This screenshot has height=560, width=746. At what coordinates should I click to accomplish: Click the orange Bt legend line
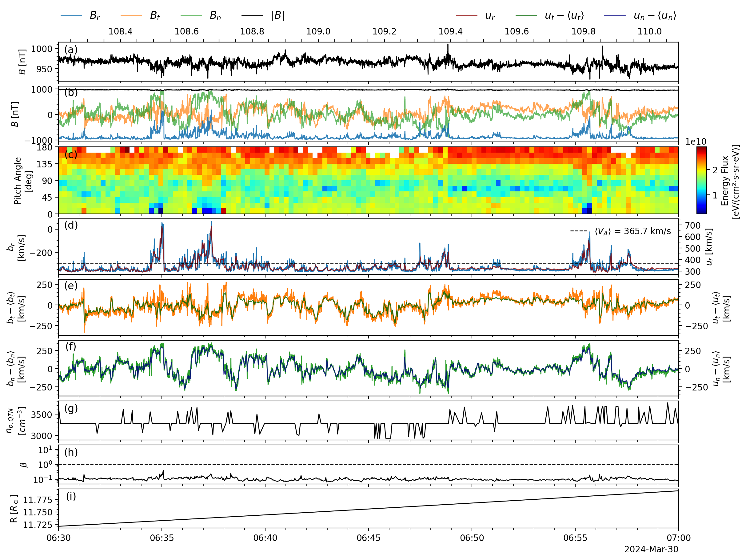131,15
